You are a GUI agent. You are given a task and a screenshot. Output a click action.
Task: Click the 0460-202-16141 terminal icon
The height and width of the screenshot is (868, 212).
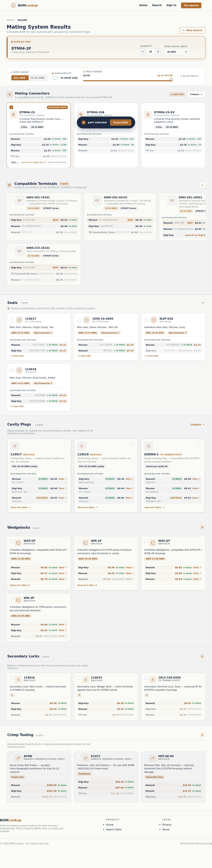pos(97,200)
